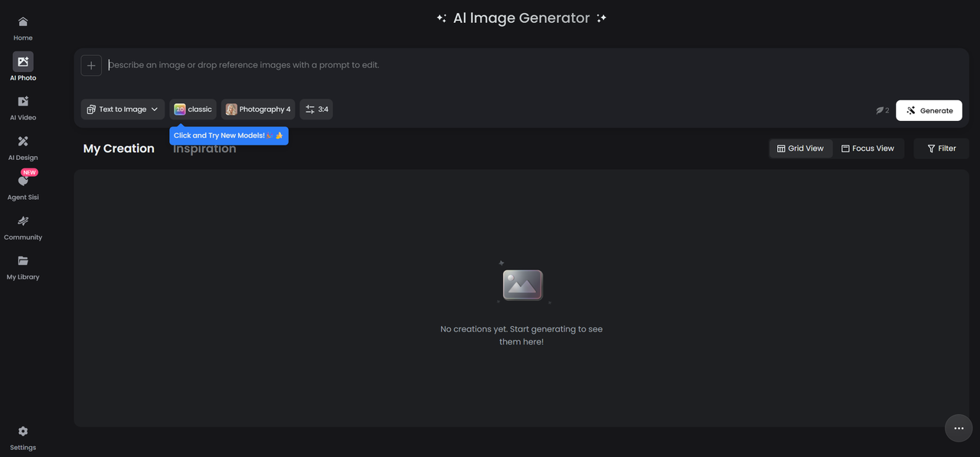Select the My Creation tab

pyautogui.click(x=119, y=149)
